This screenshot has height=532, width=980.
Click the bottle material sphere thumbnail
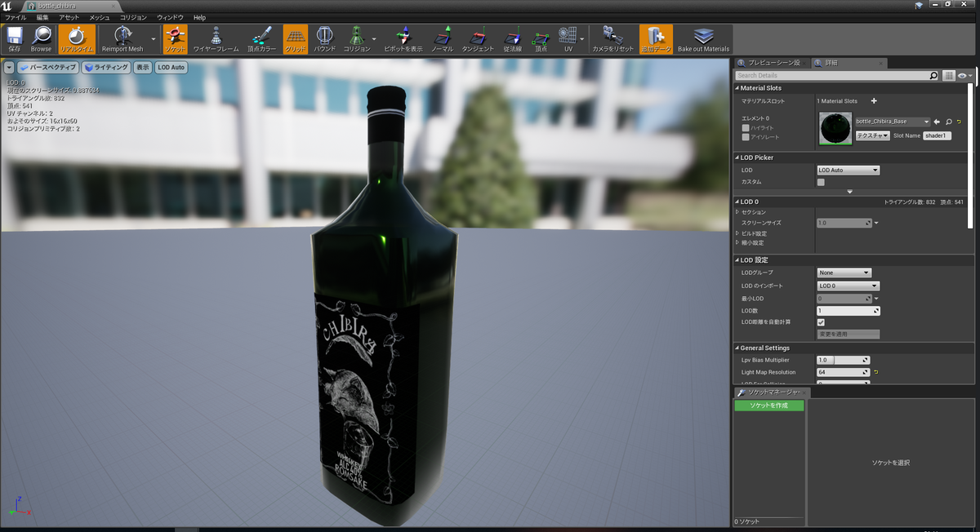click(x=835, y=129)
